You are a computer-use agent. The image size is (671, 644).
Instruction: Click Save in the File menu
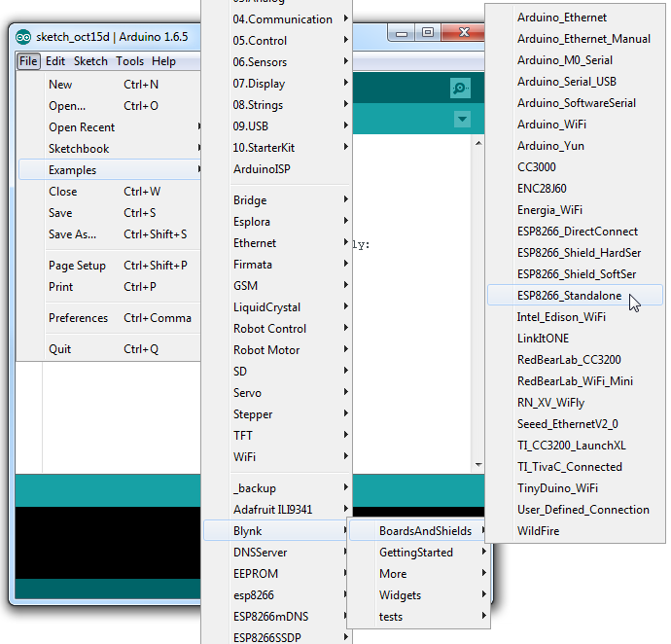109,213
